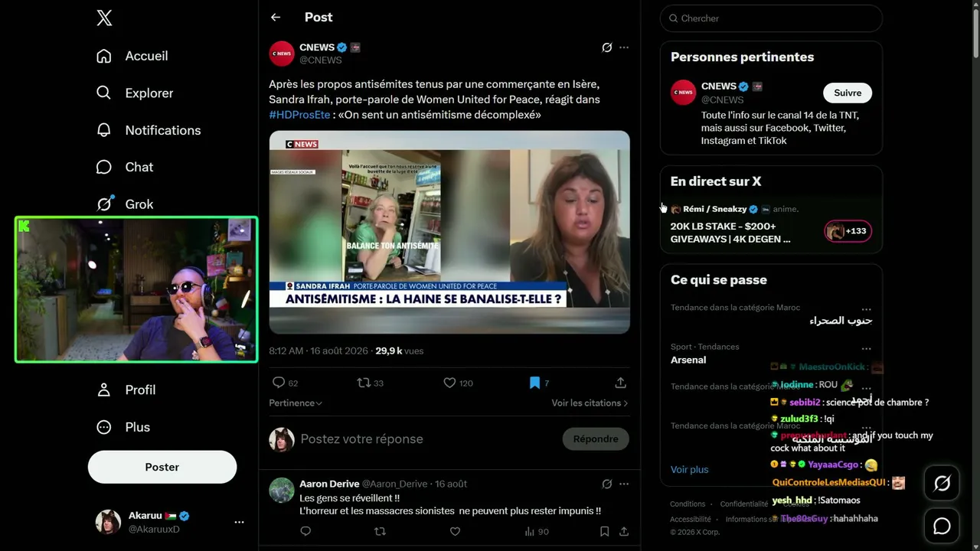Share Aaron Derive's reply
The width and height of the screenshot is (980, 551).
pyautogui.click(x=624, y=531)
